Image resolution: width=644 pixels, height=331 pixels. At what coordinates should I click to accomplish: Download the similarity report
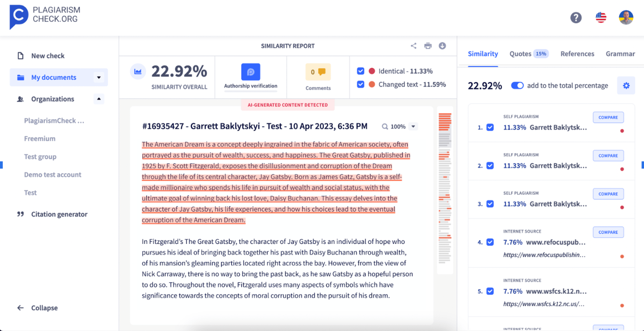442,45
